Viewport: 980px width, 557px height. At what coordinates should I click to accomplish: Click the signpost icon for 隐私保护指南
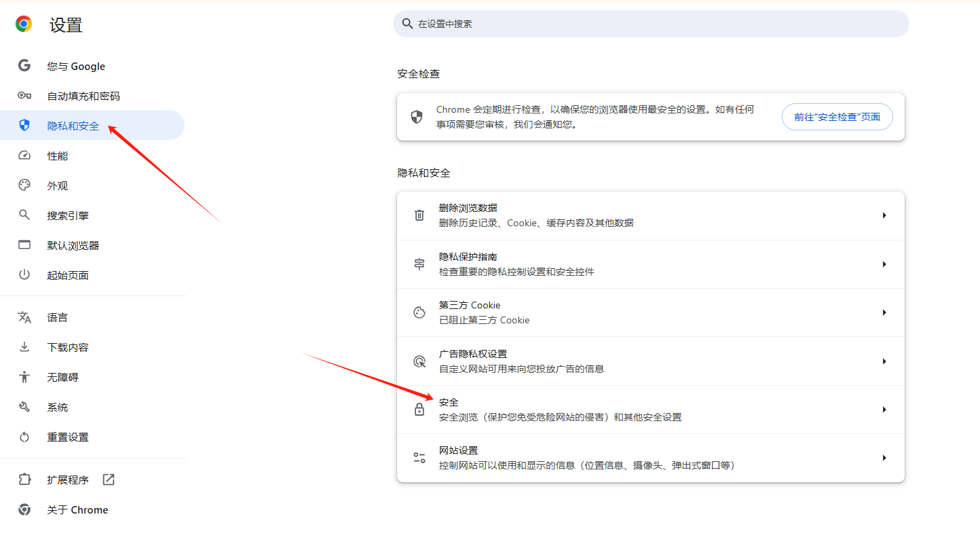pos(419,264)
